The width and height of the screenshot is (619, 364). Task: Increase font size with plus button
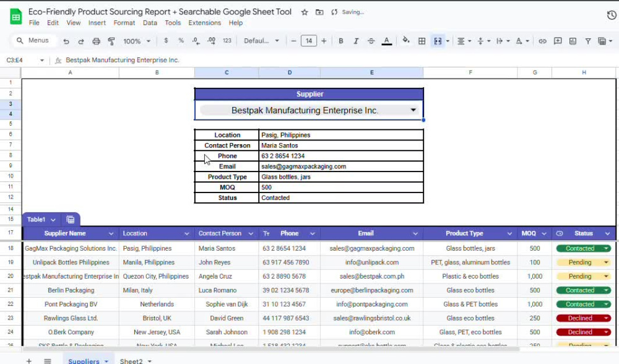click(324, 41)
